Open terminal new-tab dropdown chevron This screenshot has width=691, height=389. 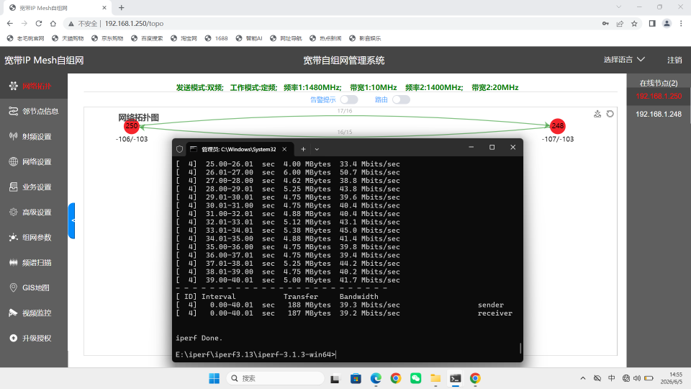[317, 149]
